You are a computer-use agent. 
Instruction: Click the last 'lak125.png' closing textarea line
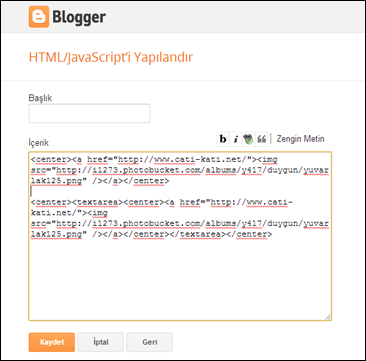pyautogui.click(x=152, y=234)
